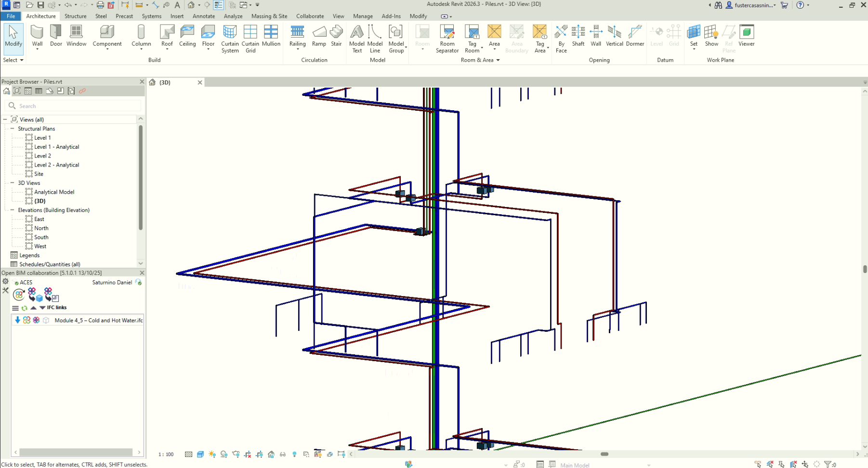
Task: Click refresh icon beside IFC links
Action: 25,308
